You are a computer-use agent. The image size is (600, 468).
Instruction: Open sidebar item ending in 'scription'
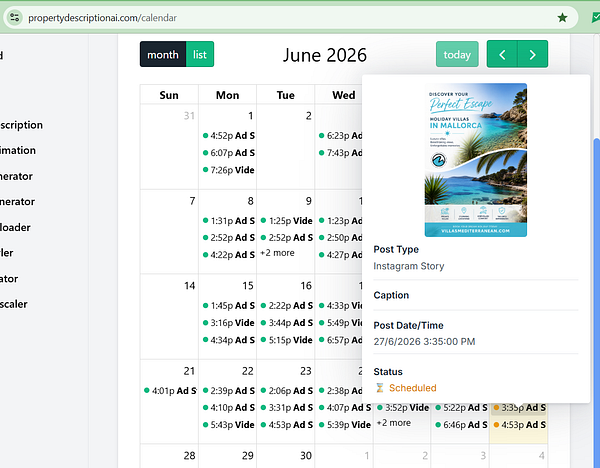click(21, 125)
